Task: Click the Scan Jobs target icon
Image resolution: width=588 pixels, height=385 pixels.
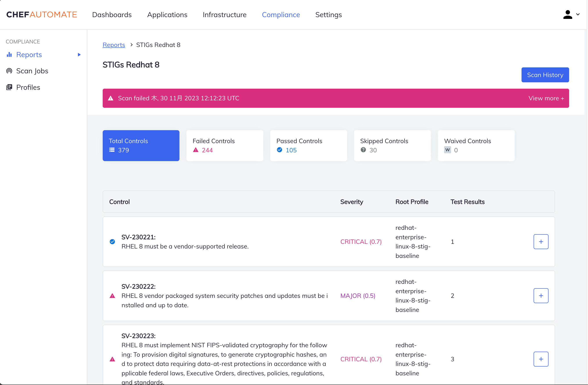Action: (x=9, y=71)
